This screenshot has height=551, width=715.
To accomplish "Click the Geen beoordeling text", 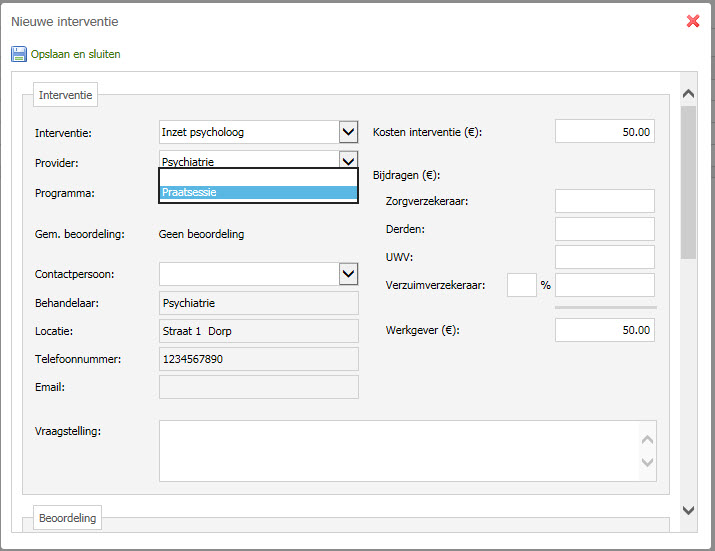I will 202,234.
